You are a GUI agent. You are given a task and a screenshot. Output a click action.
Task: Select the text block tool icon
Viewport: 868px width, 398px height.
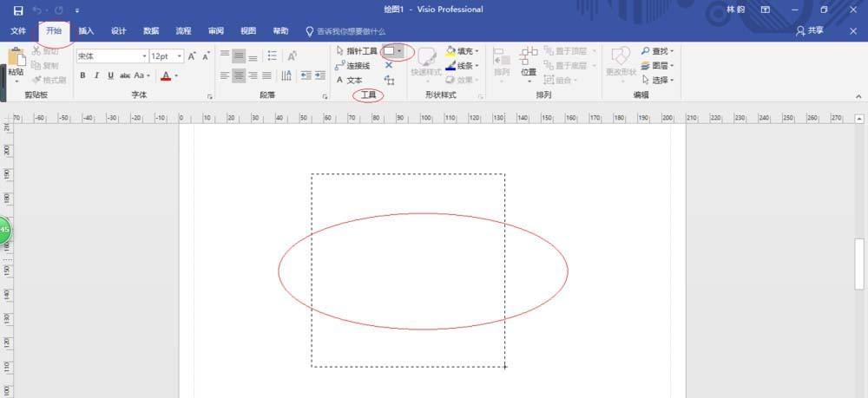[389, 81]
